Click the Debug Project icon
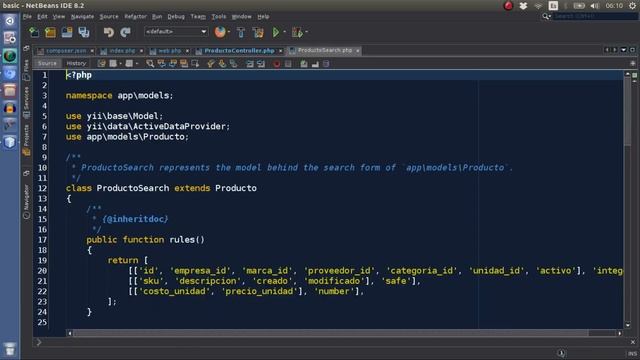640x360 pixels. pyautogui.click(x=297, y=32)
